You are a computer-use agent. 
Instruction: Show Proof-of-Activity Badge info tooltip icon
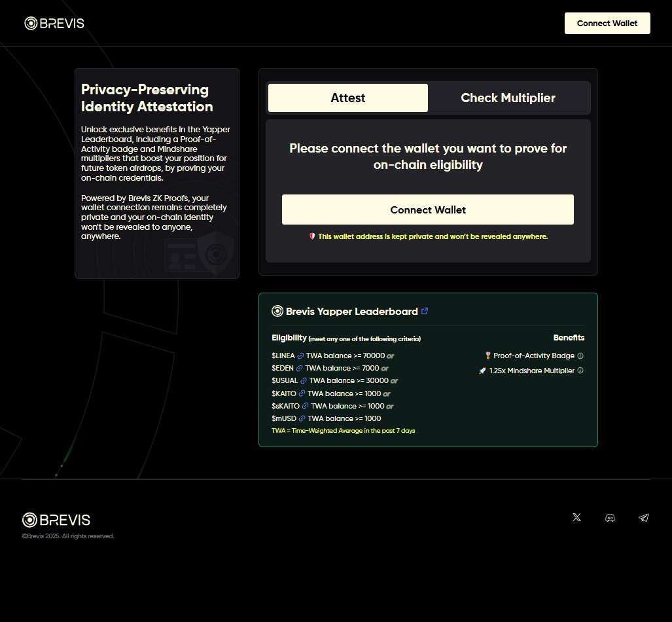[580, 356]
